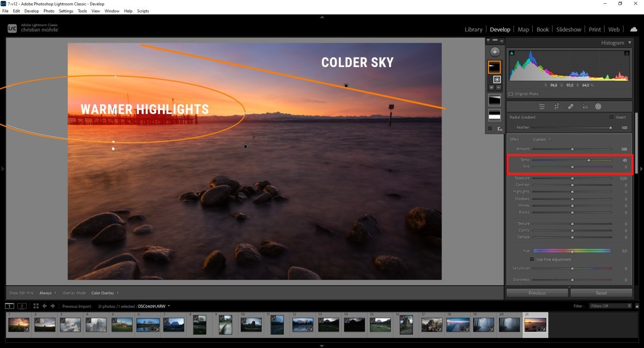Viewport: 644px width, 348px height.
Task: Click the radial gradient pin on pier
Action: point(114,110)
